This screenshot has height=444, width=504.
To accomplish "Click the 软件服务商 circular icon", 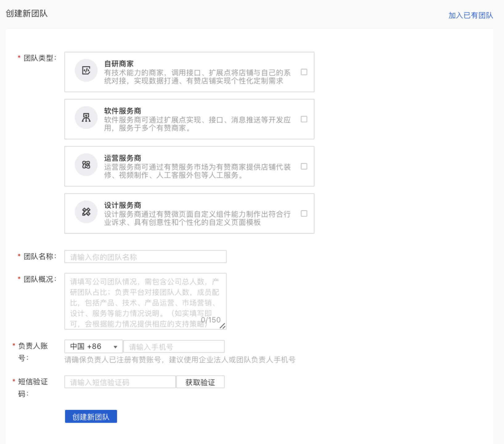I will [86, 118].
